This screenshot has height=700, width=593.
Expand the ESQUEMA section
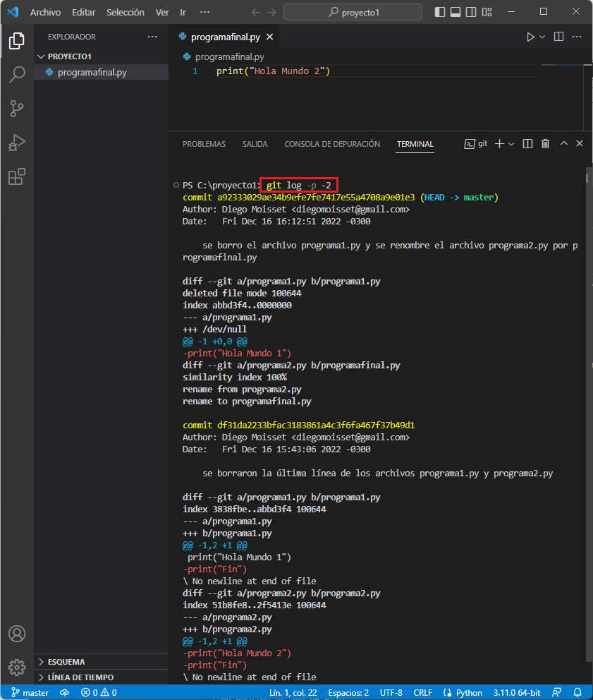66,662
